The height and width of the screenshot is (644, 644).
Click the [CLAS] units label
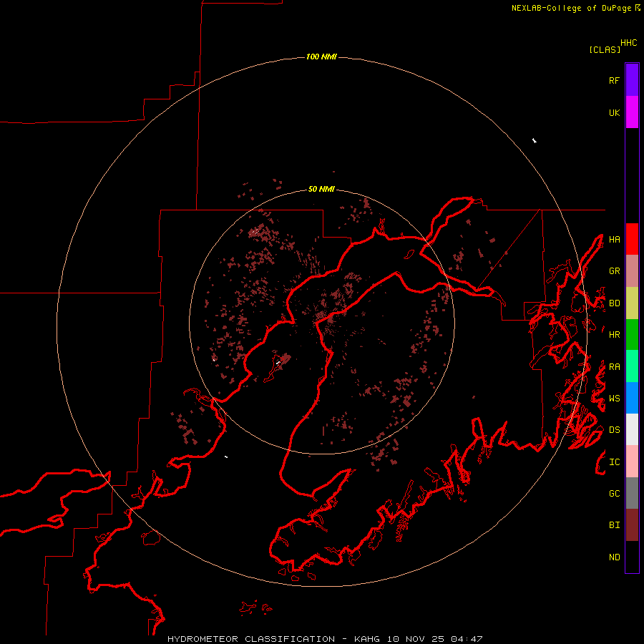(x=605, y=49)
